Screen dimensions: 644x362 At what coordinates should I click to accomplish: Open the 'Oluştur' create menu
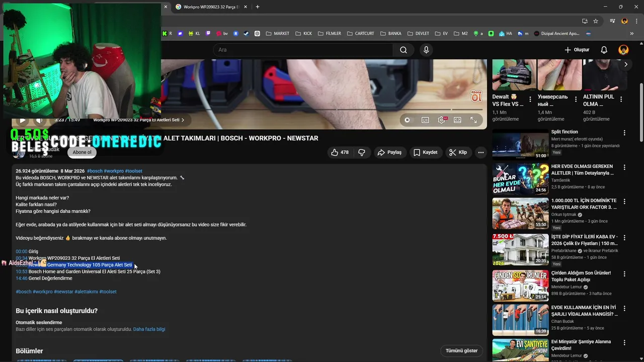click(x=577, y=50)
